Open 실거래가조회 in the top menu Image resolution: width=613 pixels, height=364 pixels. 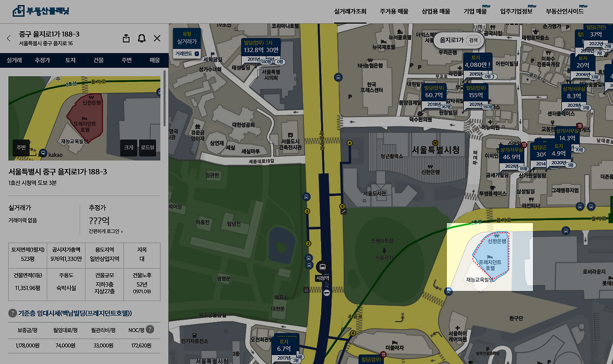click(x=350, y=11)
